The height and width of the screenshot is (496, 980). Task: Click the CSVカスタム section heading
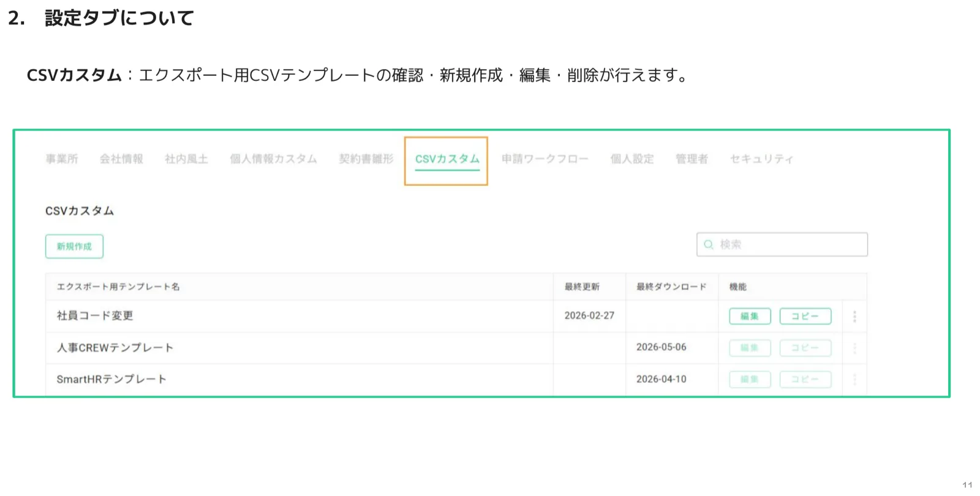[80, 211]
